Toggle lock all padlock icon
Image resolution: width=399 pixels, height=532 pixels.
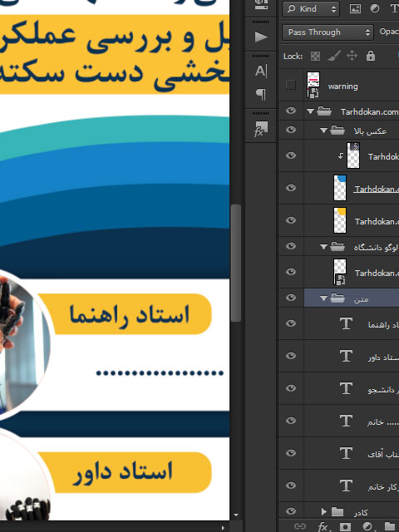click(x=371, y=56)
